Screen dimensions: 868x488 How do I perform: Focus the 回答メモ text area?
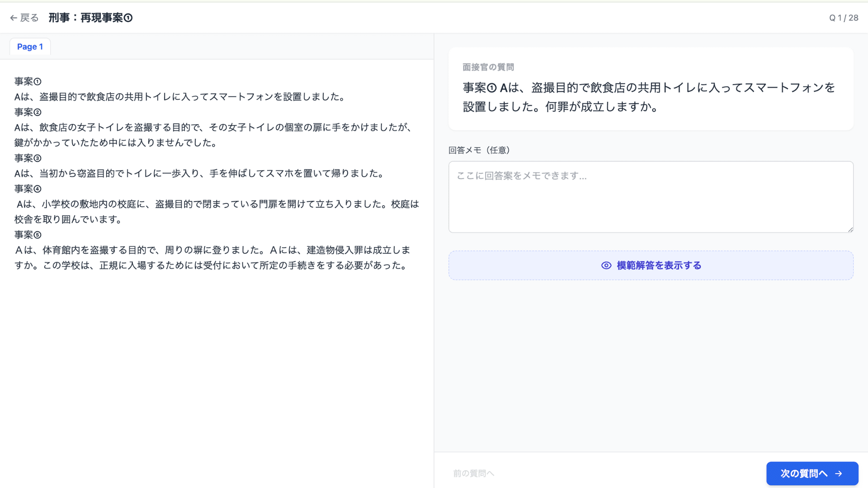point(650,197)
